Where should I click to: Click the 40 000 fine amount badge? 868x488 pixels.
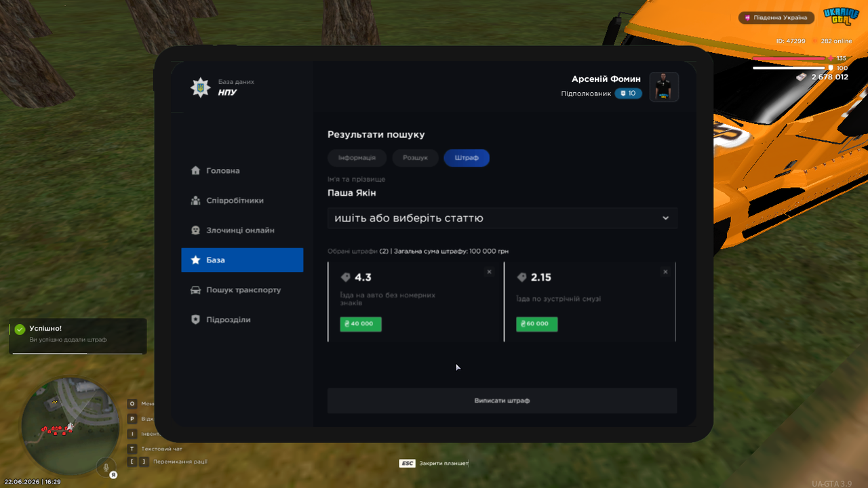point(361,324)
